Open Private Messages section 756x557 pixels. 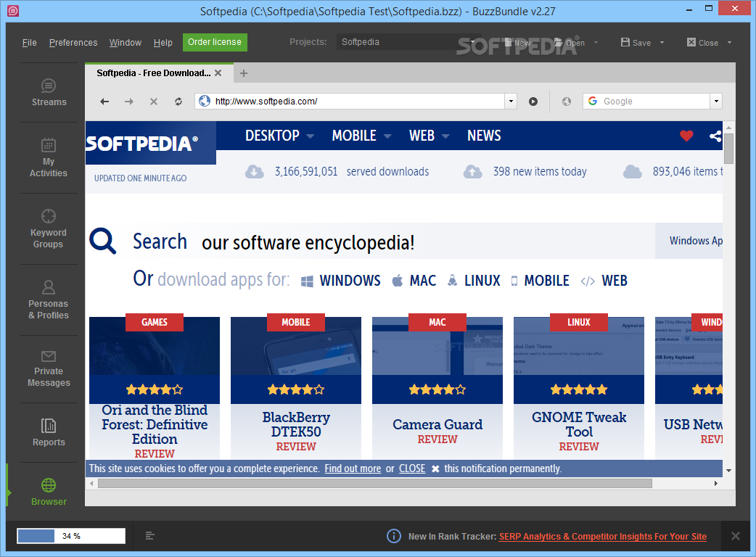(49, 369)
